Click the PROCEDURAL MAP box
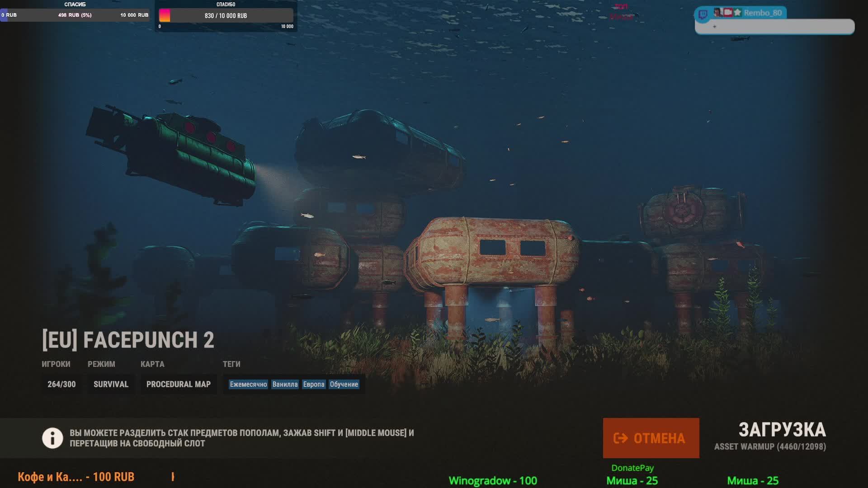 pos(178,385)
